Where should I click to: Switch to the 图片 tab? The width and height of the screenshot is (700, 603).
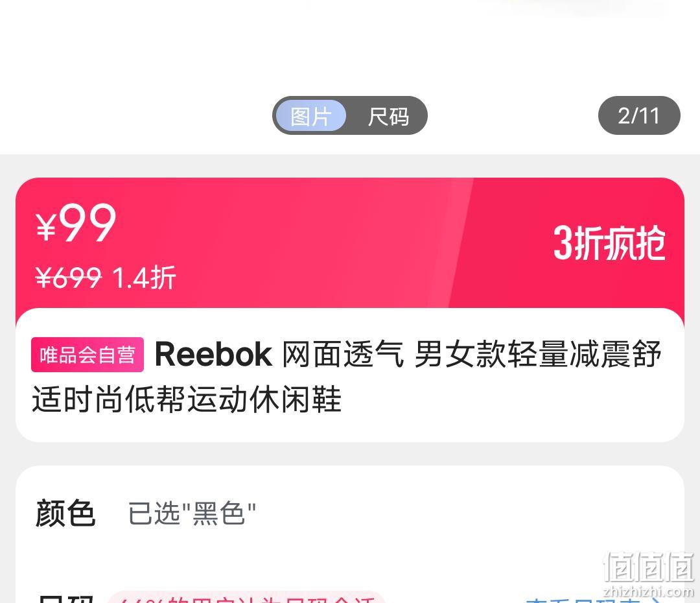pos(310,116)
